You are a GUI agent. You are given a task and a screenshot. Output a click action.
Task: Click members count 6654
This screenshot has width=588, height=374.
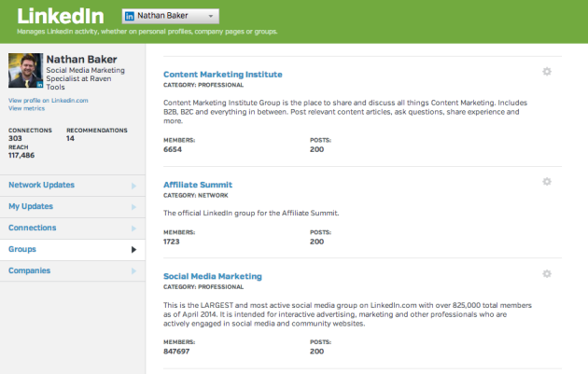[173, 149]
